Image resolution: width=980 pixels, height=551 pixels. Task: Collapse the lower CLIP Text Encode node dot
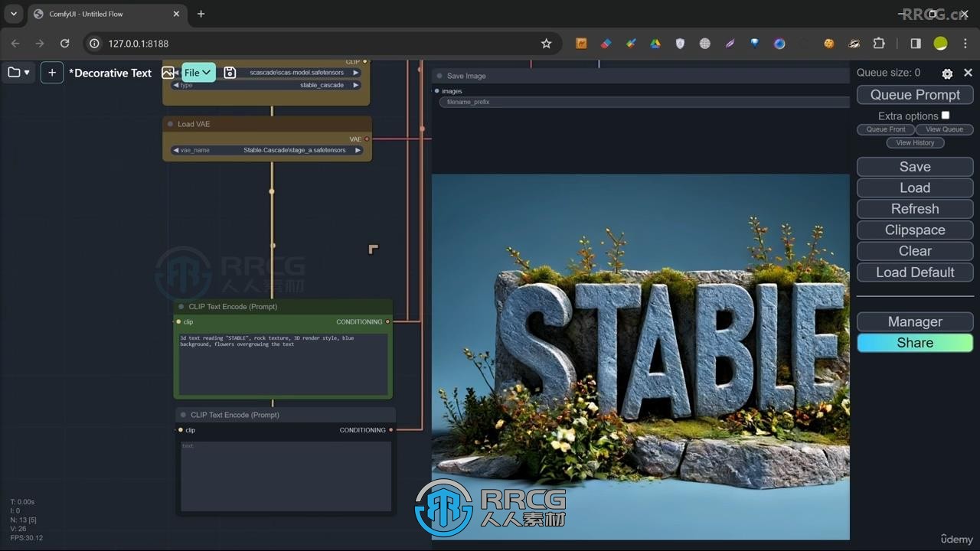183,415
